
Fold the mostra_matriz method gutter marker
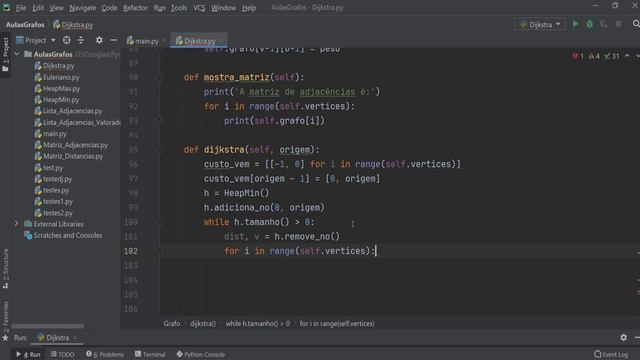click(x=160, y=77)
